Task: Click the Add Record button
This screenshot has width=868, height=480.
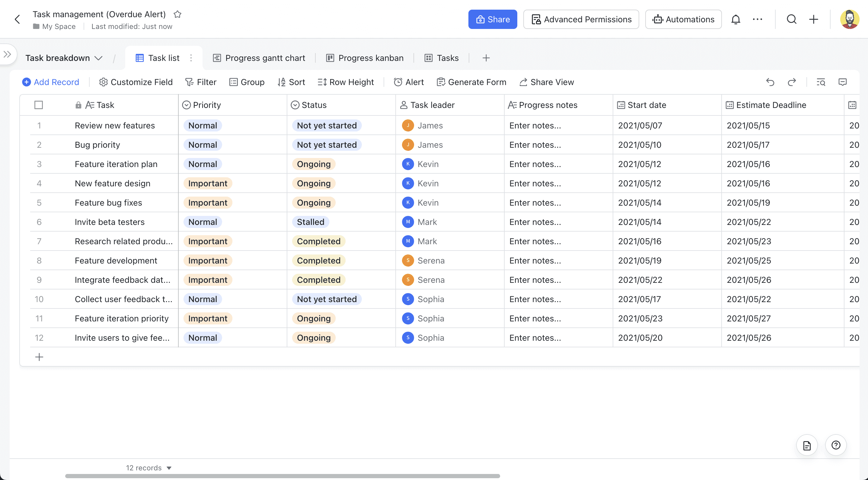Action: pyautogui.click(x=50, y=82)
